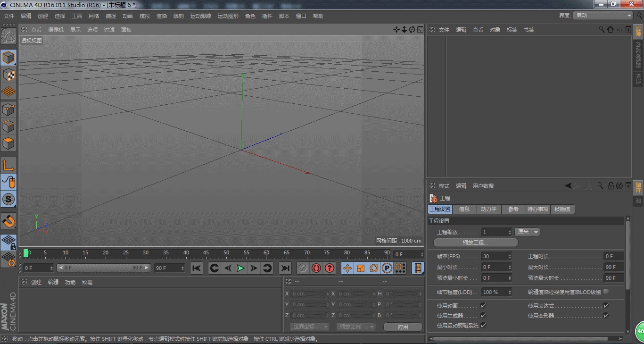Open the 厘米 unit dropdown
644x344 pixels.
coord(527,232)
